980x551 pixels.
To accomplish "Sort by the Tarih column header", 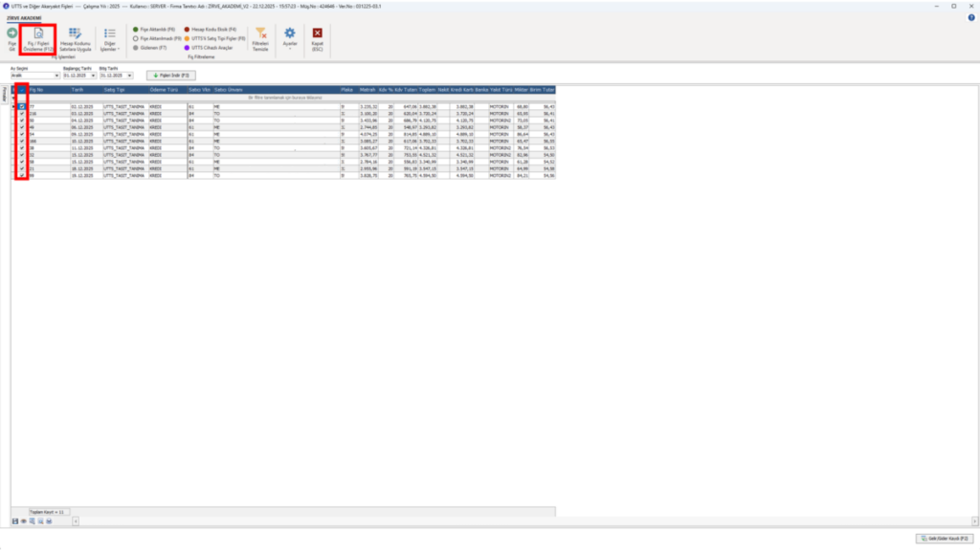I will click(86, 90).
